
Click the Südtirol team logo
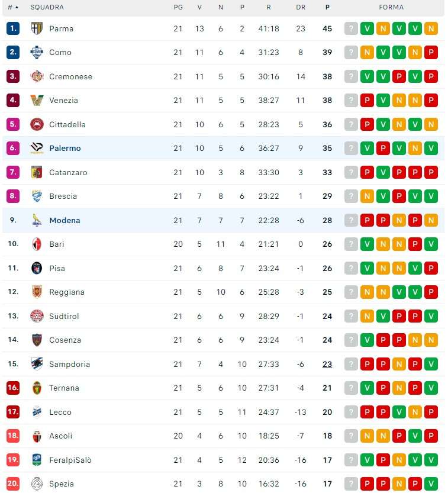pos(37,316)
